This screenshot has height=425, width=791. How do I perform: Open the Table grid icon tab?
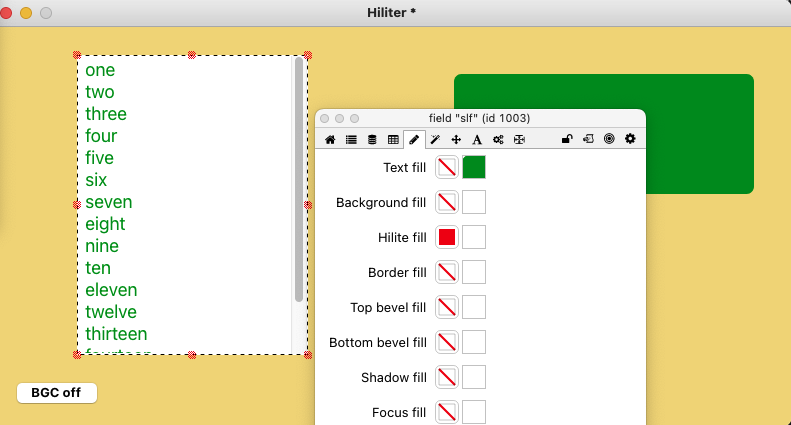coord(393,140)
